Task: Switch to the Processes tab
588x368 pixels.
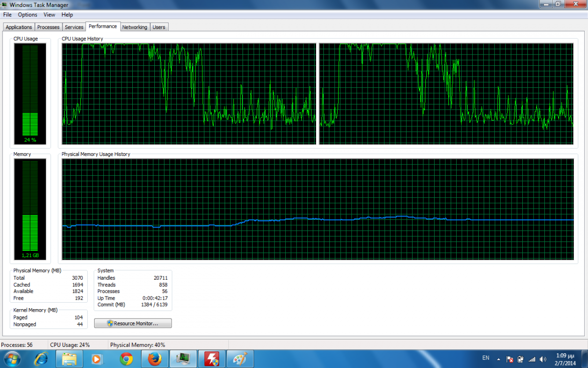Action: click(x=48, y=27)
